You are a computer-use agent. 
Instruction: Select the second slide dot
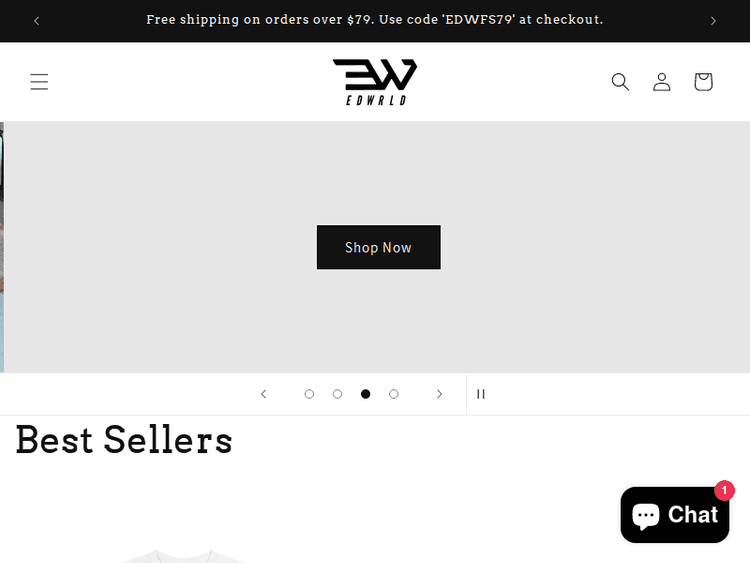point(337,394)
